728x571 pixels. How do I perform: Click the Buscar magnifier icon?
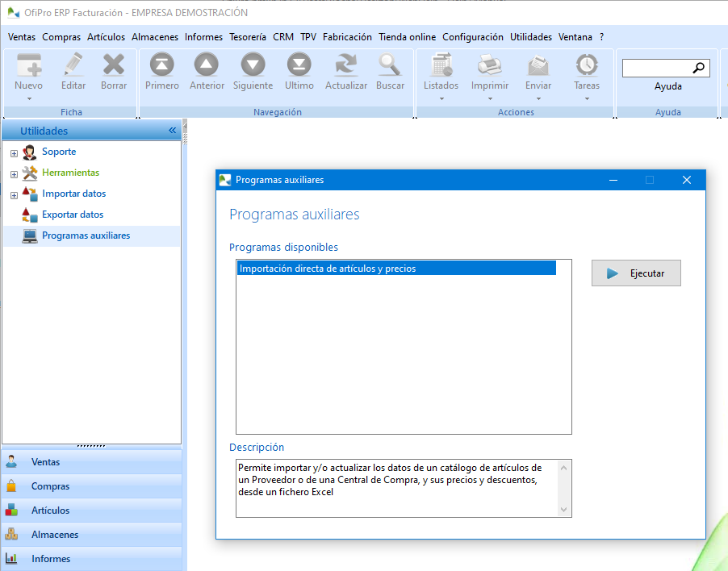click(390, 65)
